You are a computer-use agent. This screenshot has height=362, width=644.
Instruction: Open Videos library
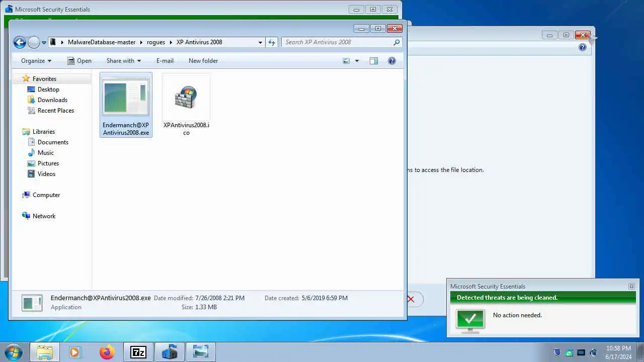pos(46,174)
